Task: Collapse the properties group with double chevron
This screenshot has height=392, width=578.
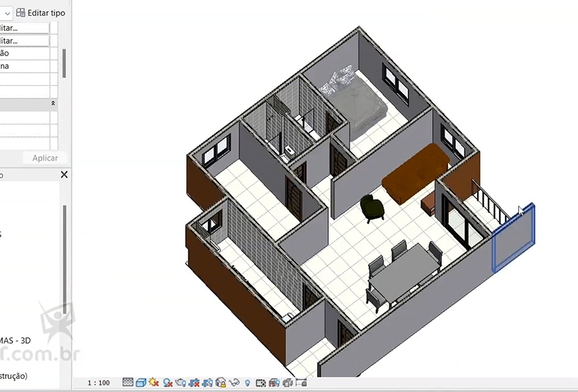Action: (54, 103)
